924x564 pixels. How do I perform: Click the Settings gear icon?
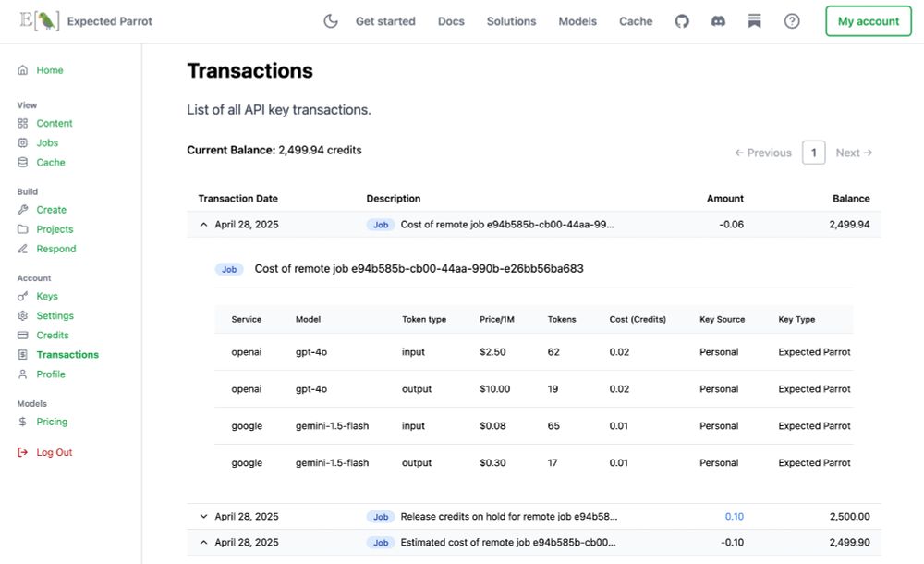tap(22, 315)
